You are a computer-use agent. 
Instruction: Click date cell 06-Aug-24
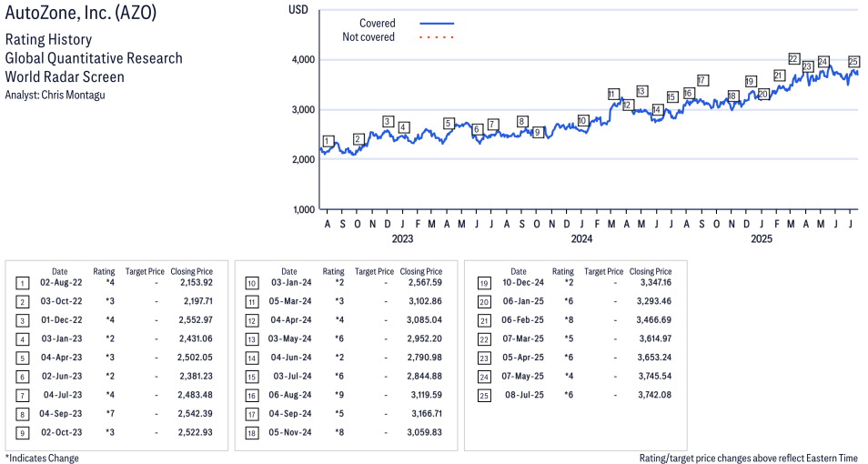tap(290, 396)
